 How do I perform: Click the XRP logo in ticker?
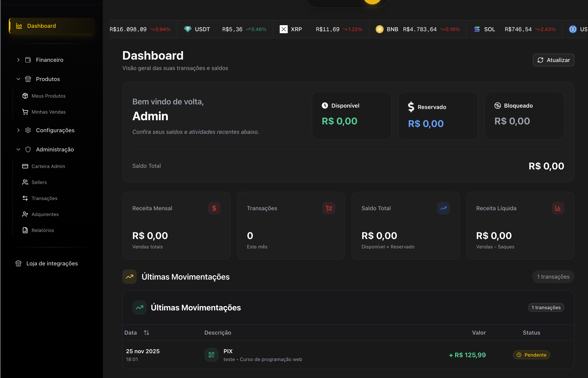click(284, 29)
